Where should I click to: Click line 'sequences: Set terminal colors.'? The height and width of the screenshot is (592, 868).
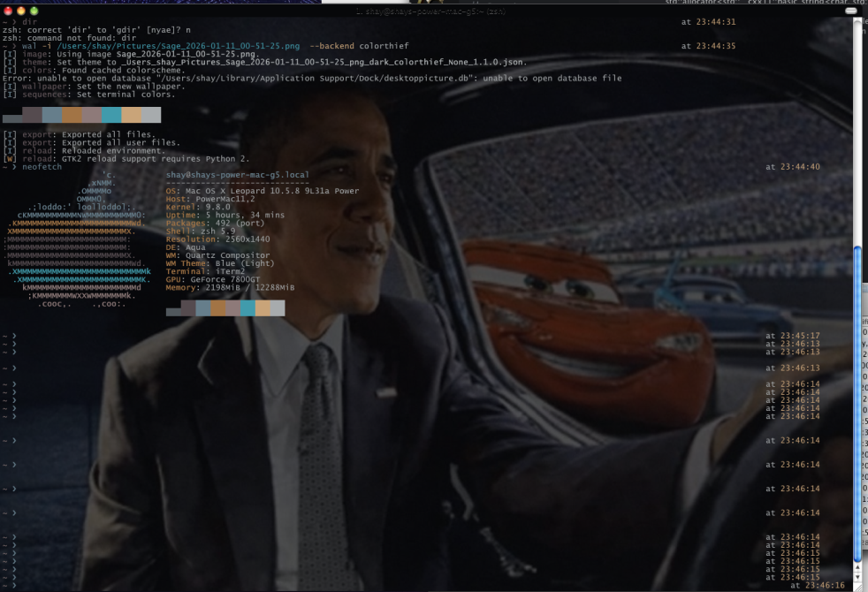89,94
